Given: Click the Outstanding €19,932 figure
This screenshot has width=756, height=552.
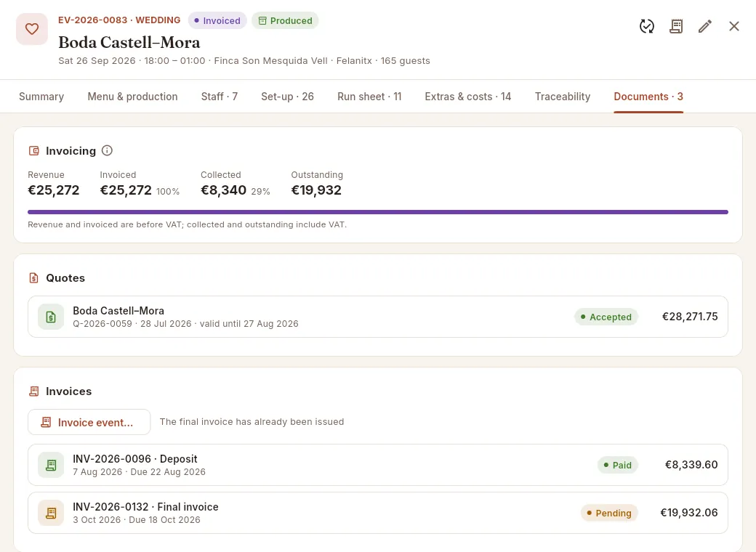Looking at the screenshot, I should [316, 190].
